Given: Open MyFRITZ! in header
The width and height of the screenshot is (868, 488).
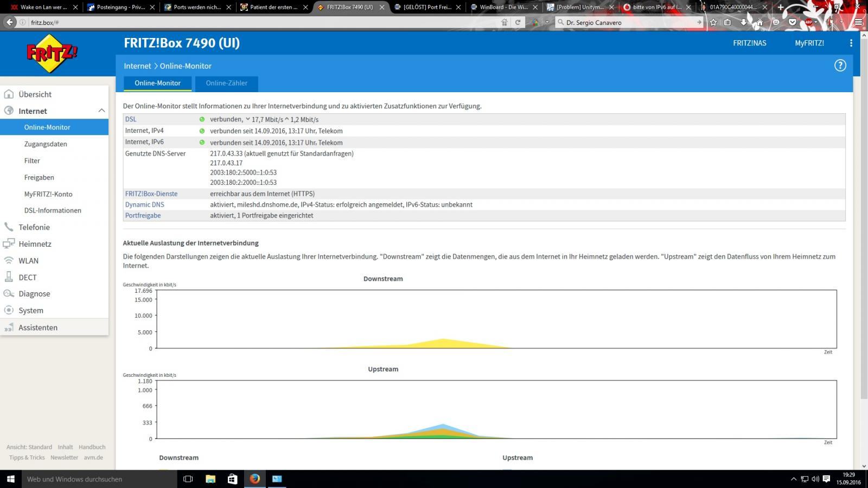Looking at the screenshot, I should [809, 43].
